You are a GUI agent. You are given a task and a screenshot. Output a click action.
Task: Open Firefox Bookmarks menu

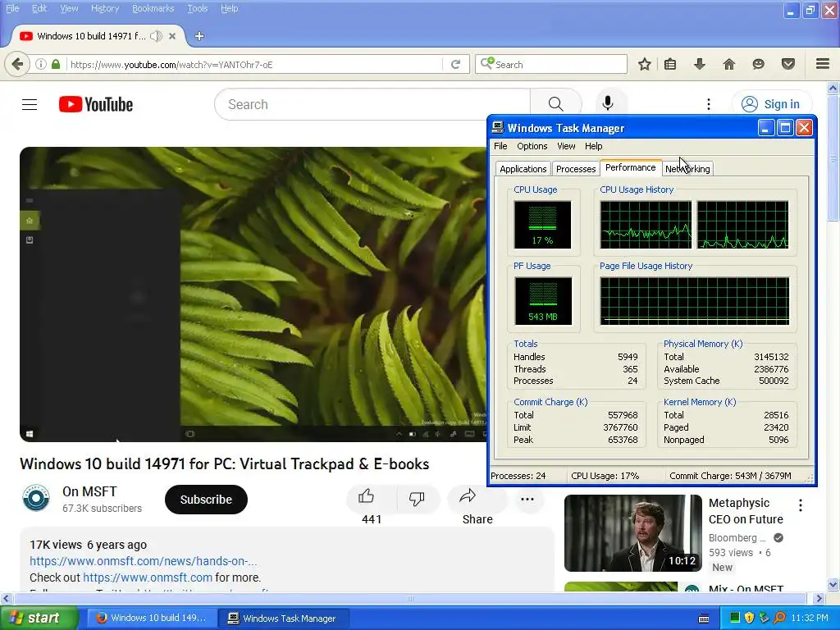click(153, 8)
